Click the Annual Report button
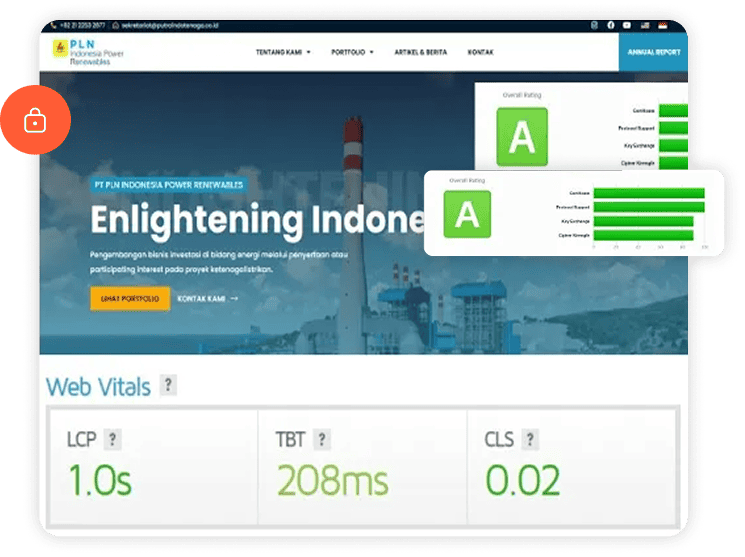The image size is (745, 557). [652, 51]
